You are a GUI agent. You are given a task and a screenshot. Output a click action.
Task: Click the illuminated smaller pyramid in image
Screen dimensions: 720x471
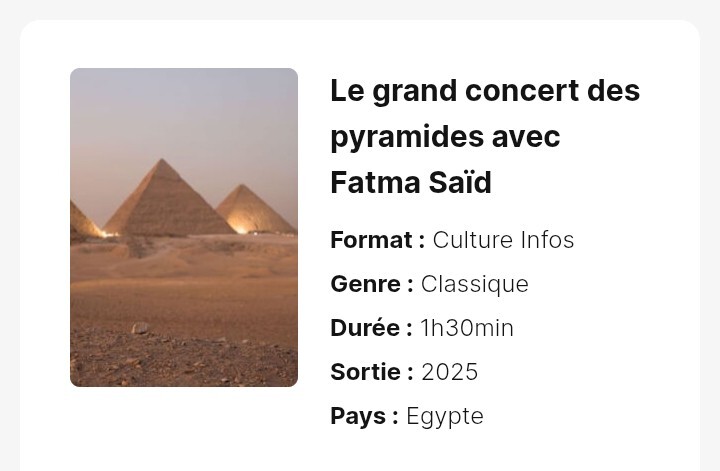[x=253, y=211]
